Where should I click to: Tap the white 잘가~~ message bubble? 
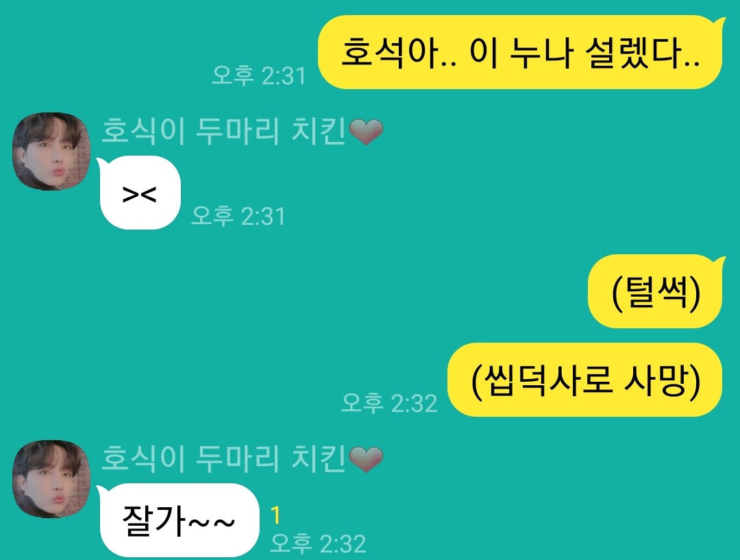tap(180, 520)
